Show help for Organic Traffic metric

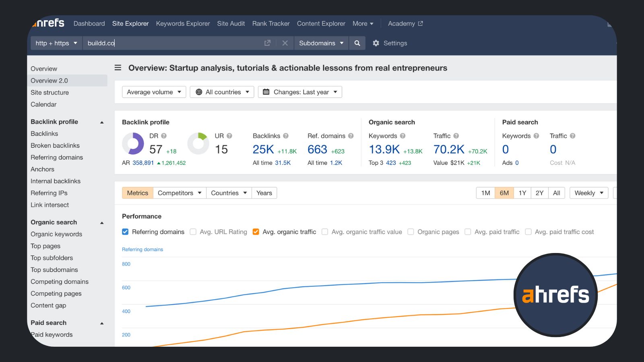(456, 136)
